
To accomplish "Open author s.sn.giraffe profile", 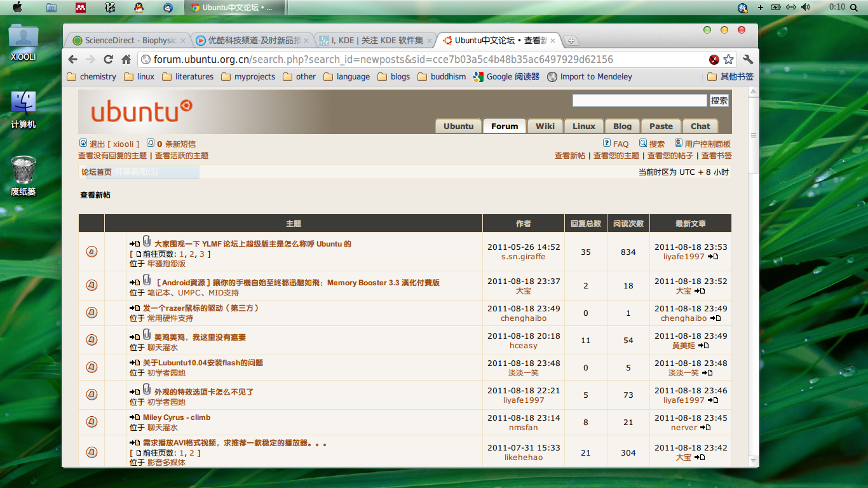I will [x=524, y=257].
